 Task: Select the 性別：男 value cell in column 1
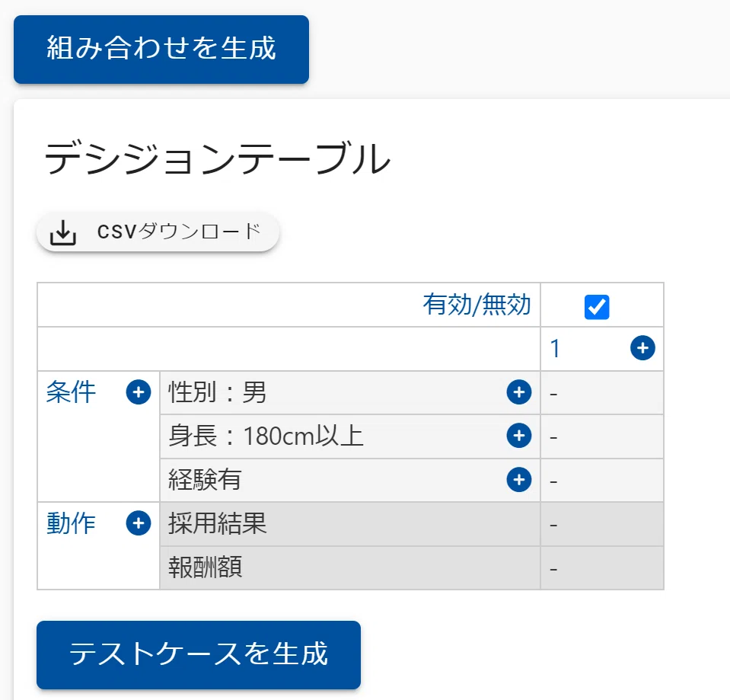tap(602, 392)
